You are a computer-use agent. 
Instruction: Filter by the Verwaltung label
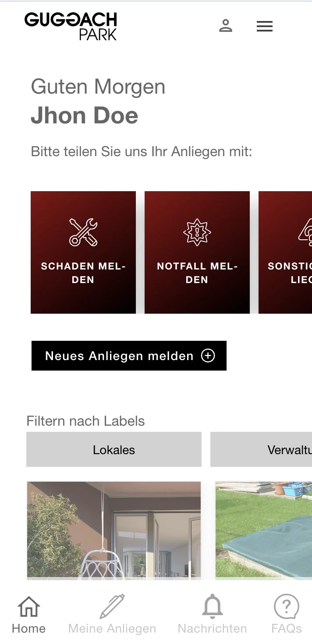(261, 449)
